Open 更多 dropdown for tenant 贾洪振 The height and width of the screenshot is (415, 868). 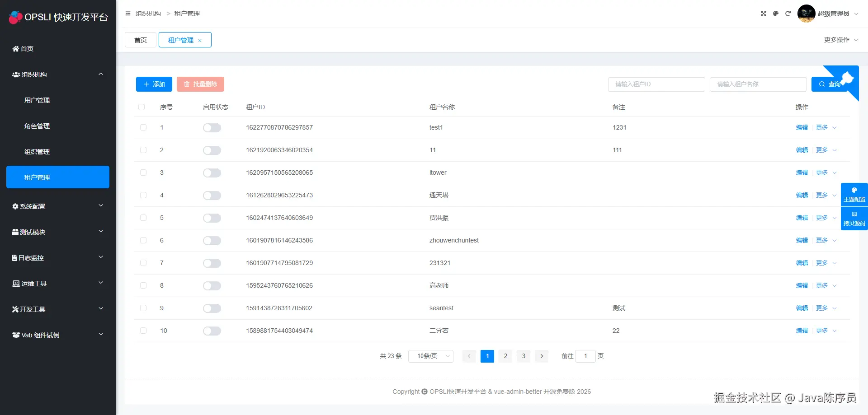[826, 218]
